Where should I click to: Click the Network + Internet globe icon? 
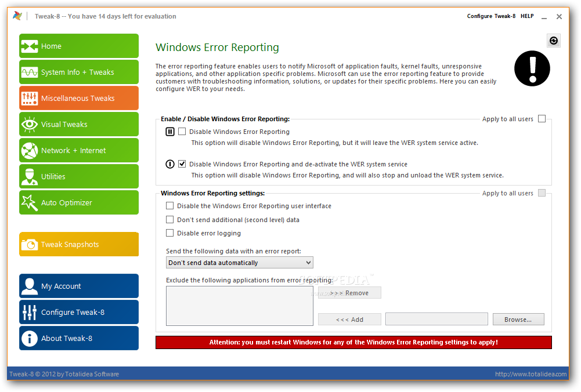(29, 151)
